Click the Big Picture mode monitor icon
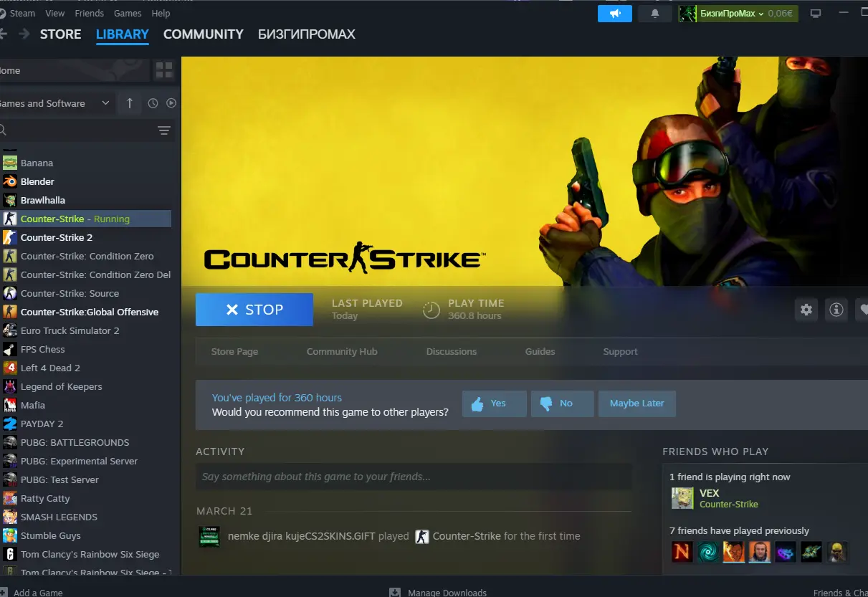868x597 pixels. click(815, 14)
